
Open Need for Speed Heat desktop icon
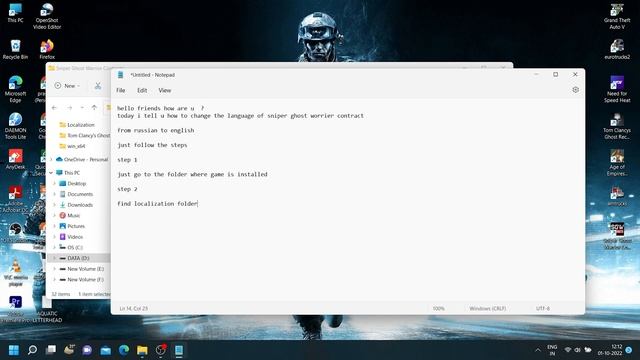pos(617,89)
